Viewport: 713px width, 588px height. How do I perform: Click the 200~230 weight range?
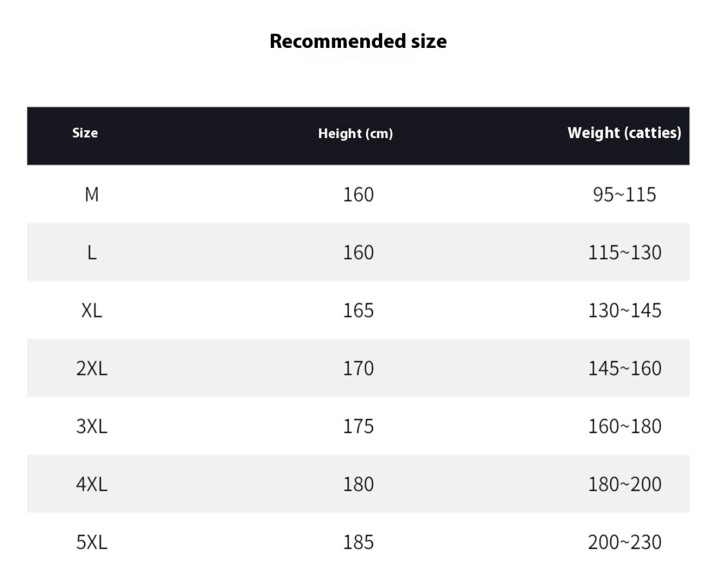tap(625, 542)
